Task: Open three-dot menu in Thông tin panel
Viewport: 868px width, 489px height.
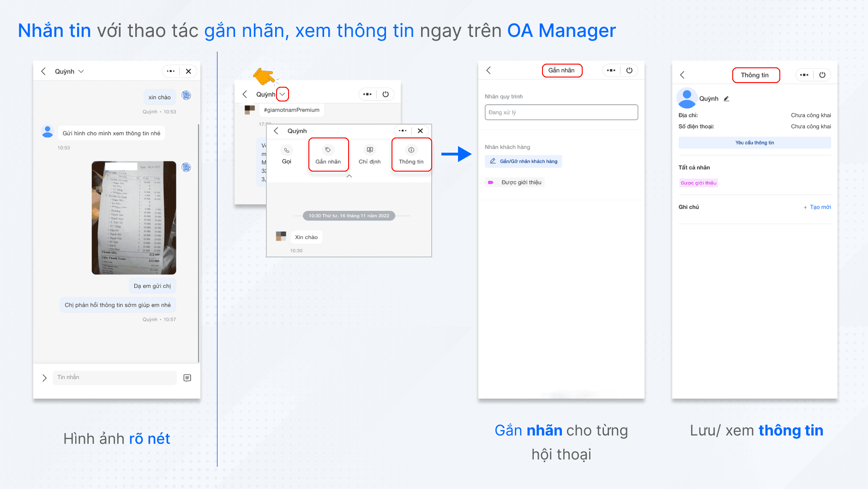Action: pos(804,75)
